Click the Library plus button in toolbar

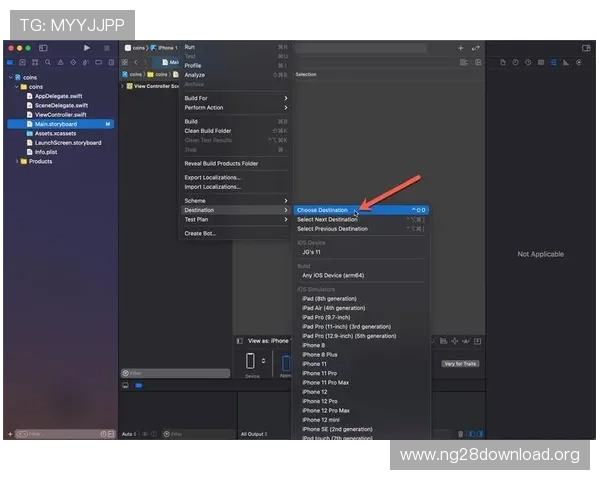pos(460,47)
